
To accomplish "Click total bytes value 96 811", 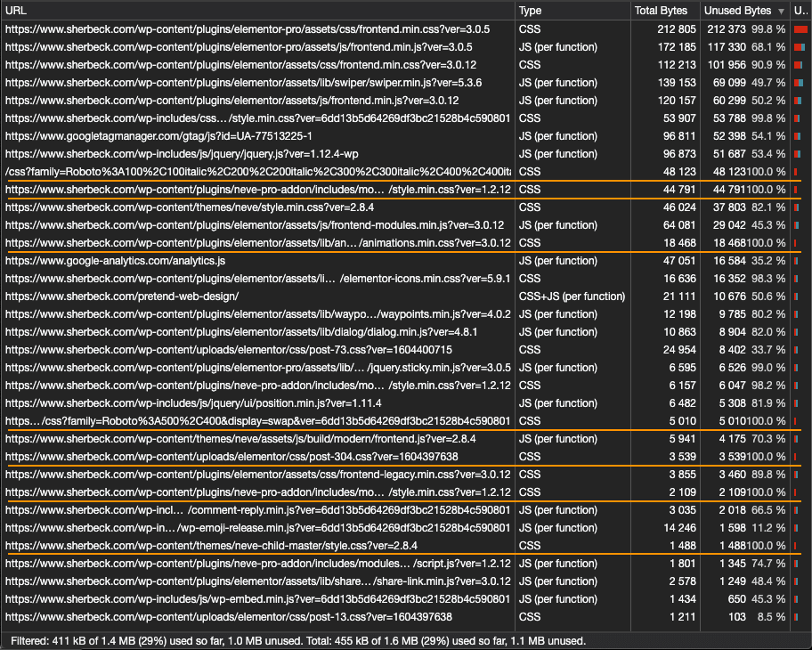I will [x=679, y=135].
